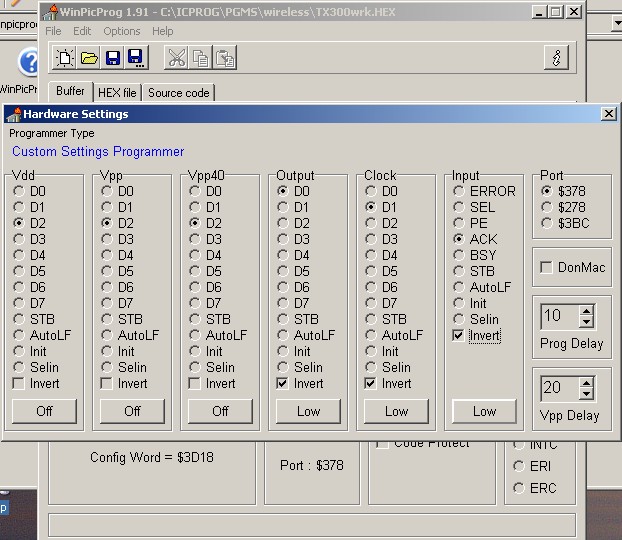The height and width of the screenshot is (540, 622).
Task: Click the Clock Low button
Action: click(397, 411)
